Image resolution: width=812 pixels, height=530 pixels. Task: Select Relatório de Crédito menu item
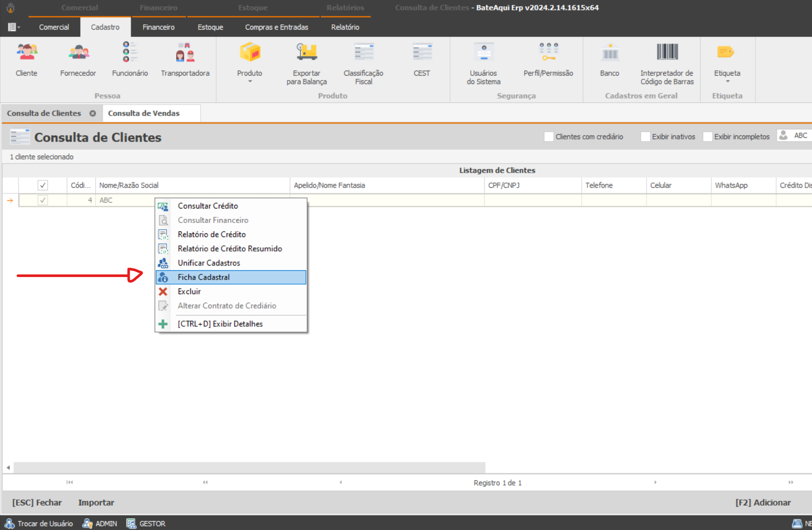coord(231,234)
